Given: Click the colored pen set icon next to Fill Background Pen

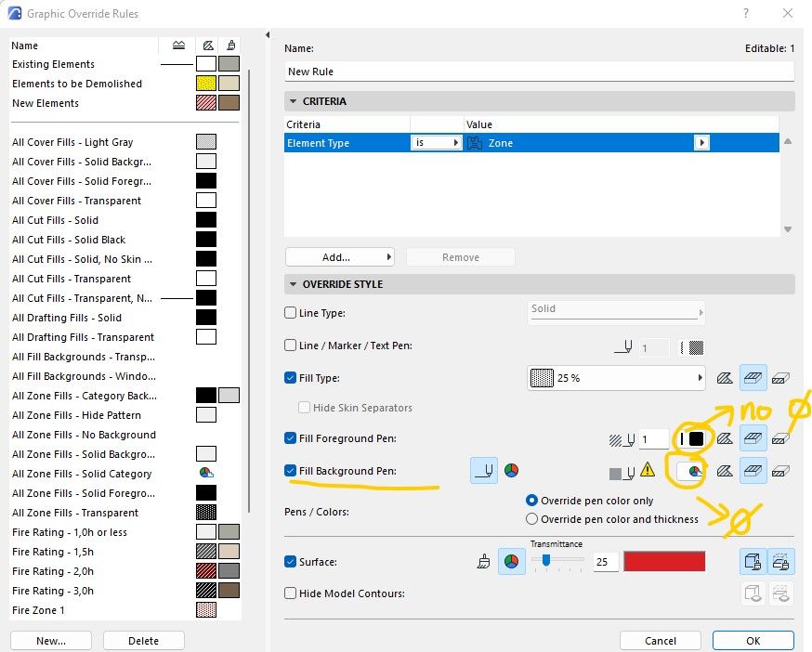Looking at the screenshot, I should (510, 471).
